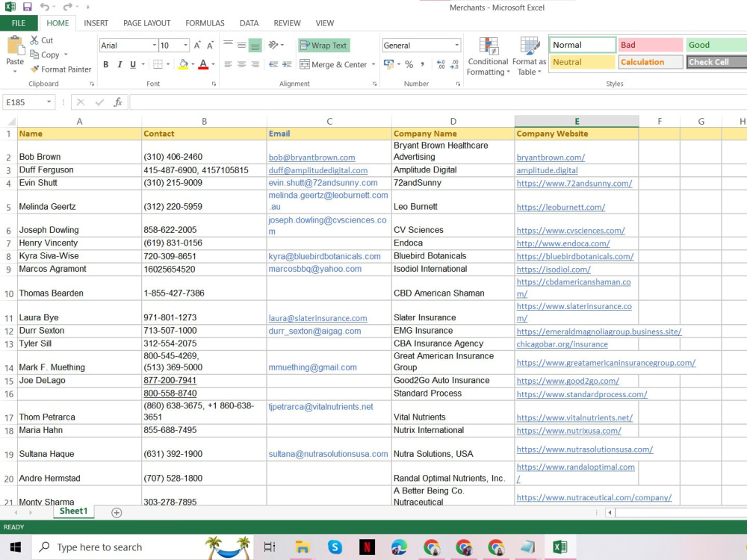The image size is (747, 560).
Task: Open the bob@bryantbrown.com email link
Action: coord(311,158)
